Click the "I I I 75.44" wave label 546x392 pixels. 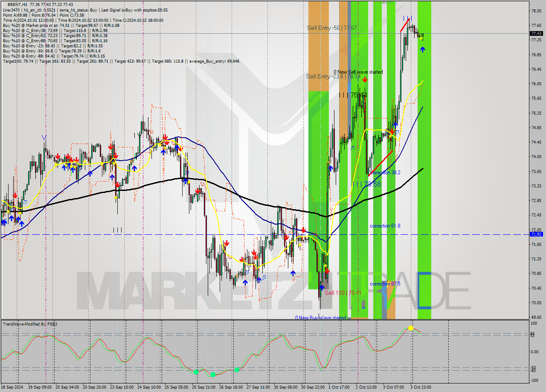(353, 95)
